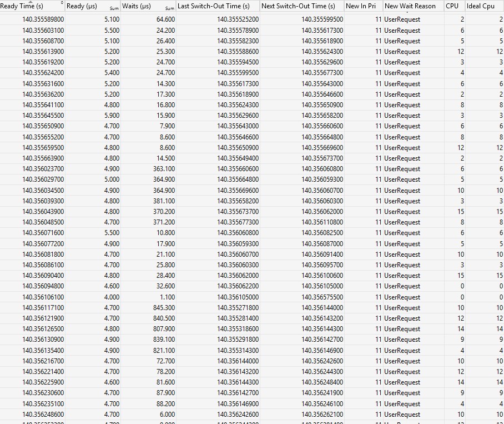Viewport: 504px width, 424px height.
Task: Click Waits value 88.200
Action: pyautogui.click(x=165, y=404)
